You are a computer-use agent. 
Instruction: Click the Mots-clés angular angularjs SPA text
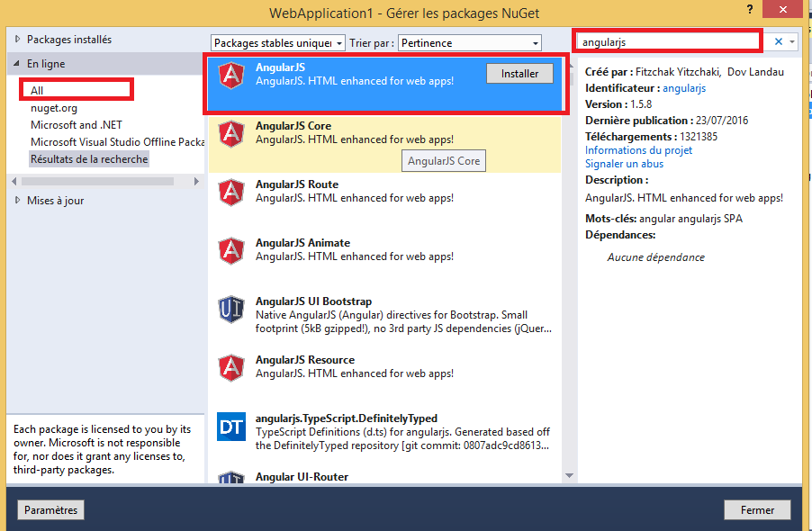[663, 219]
